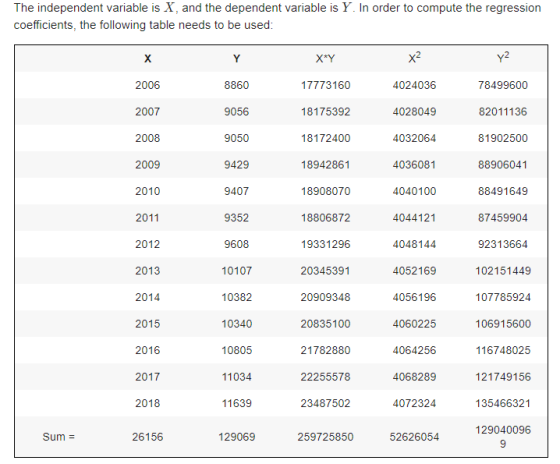Click the cell 18175392

325,112
